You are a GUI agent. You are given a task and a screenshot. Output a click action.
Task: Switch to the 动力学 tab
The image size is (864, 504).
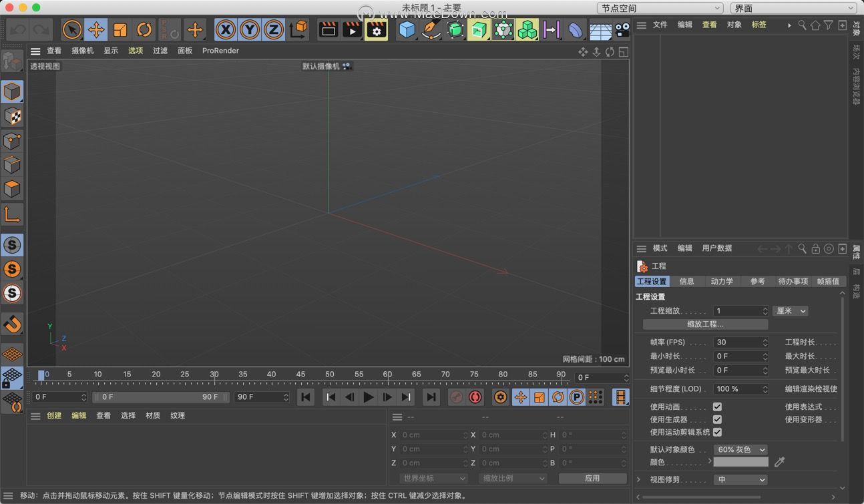[722, 281]
